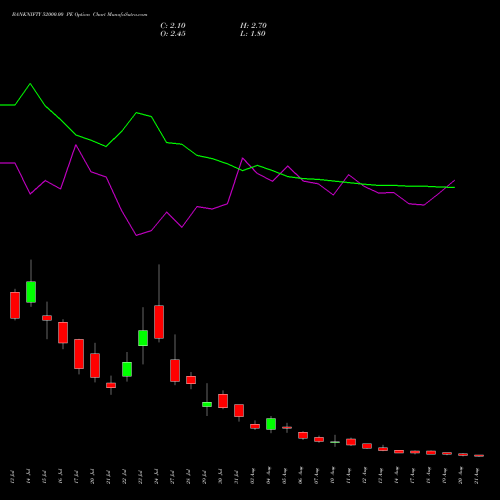Click the red candle above 17 Jul
The height and width of the screenshot is (500, 500).
point(79,354)
